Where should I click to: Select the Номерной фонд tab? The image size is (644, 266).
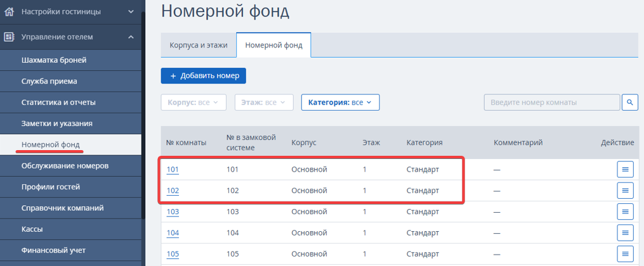[273, 45]
